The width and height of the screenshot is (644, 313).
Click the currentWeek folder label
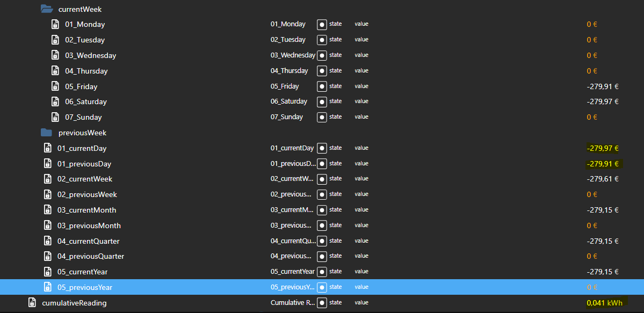pos(80,9)
